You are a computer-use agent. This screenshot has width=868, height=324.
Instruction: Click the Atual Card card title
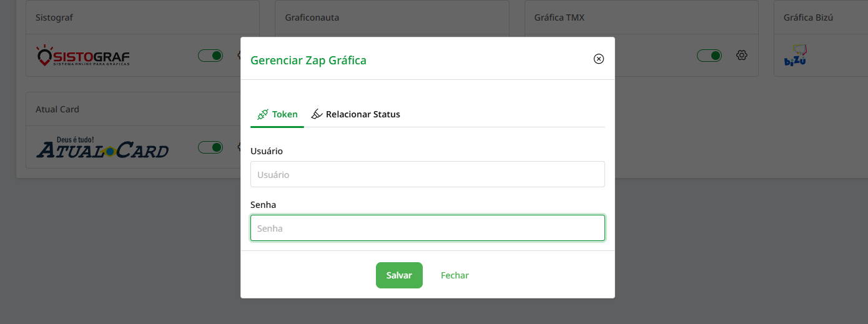click(x=57, y=109)
